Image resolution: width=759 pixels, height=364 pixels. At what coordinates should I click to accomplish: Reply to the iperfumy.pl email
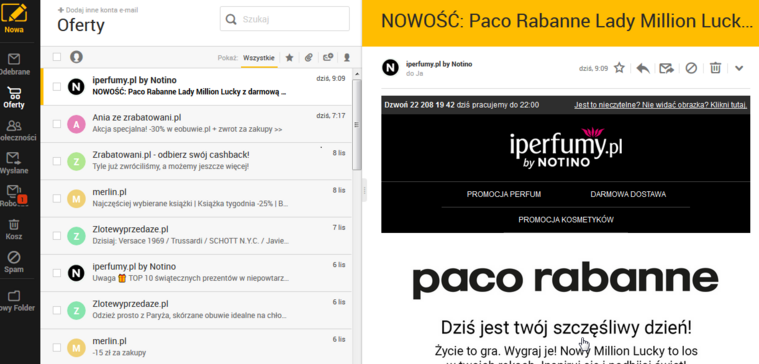pos(643,68)
